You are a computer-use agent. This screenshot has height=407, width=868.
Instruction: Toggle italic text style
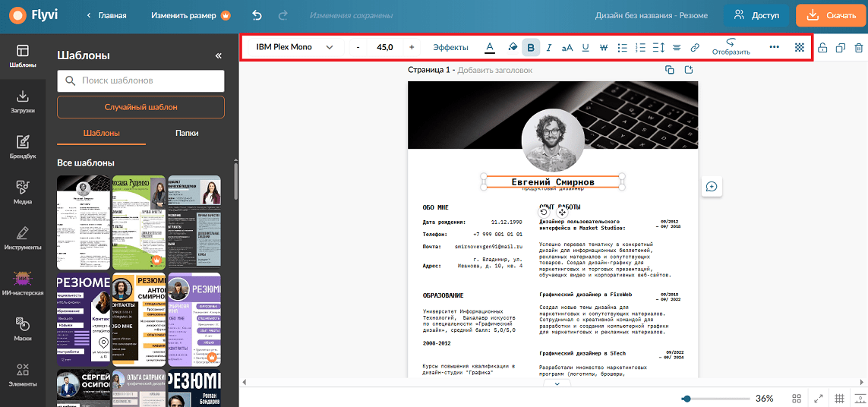548,48
